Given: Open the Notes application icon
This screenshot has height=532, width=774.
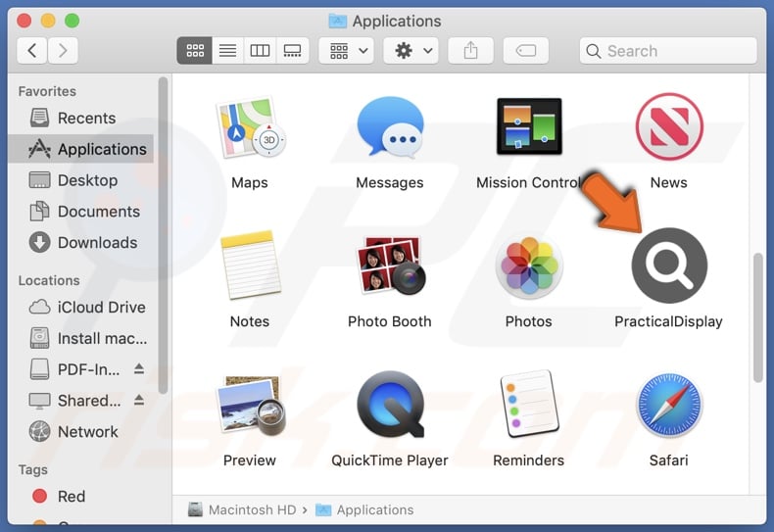Looking at the screenshot, I should pos(250,266).
